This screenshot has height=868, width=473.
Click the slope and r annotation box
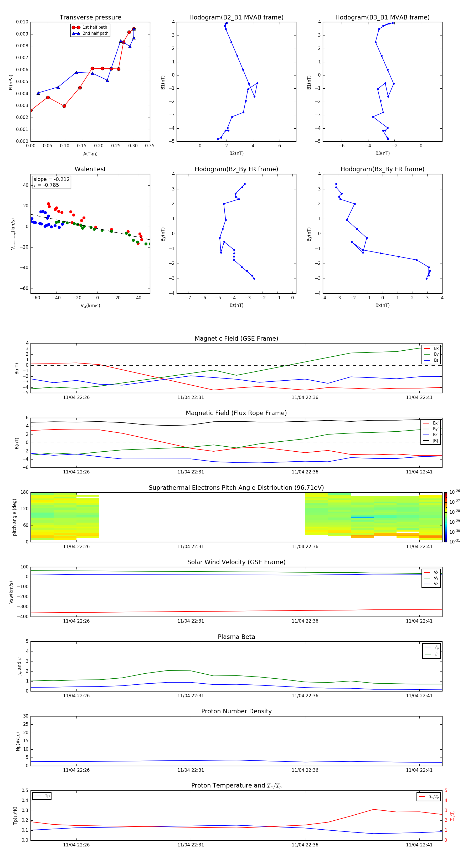coord(52,182)
